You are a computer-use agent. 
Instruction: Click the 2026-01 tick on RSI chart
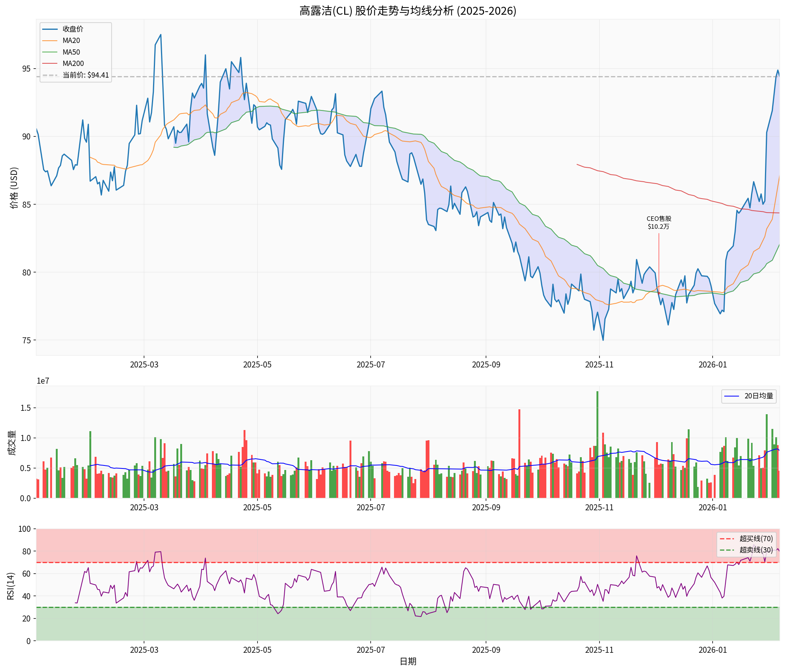(713, 650)
